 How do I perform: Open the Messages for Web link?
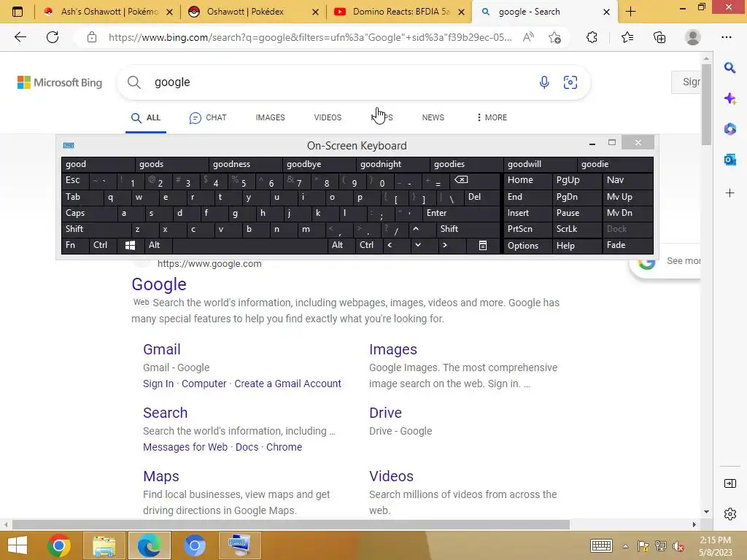click(185, 447)
